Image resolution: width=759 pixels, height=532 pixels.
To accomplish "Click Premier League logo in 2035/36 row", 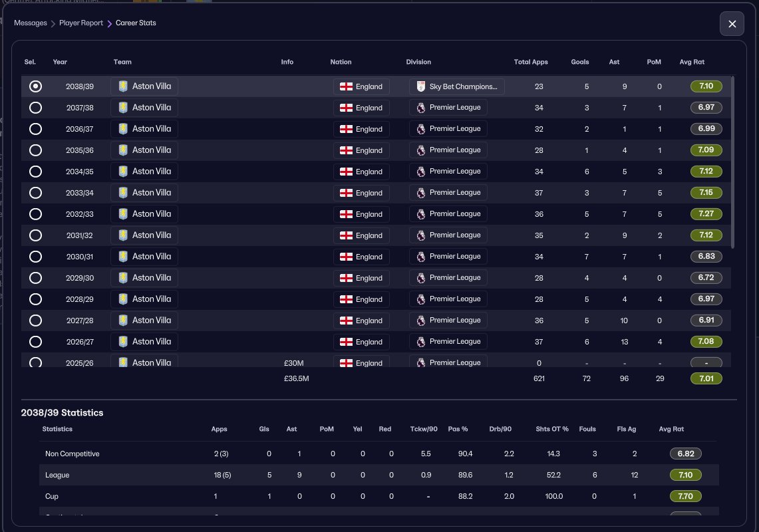I will pyautogui.click(x=421, y=150).
